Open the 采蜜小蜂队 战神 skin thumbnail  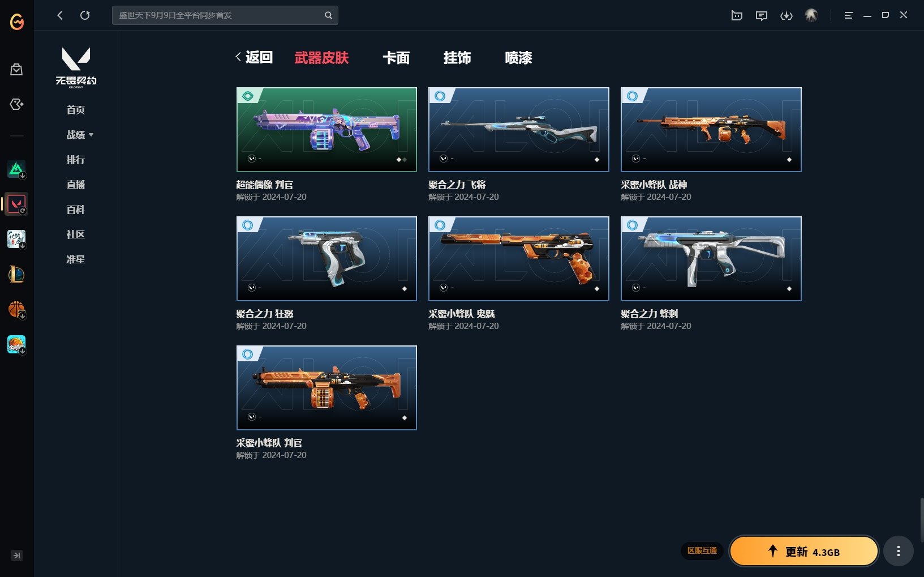[711, 130]
